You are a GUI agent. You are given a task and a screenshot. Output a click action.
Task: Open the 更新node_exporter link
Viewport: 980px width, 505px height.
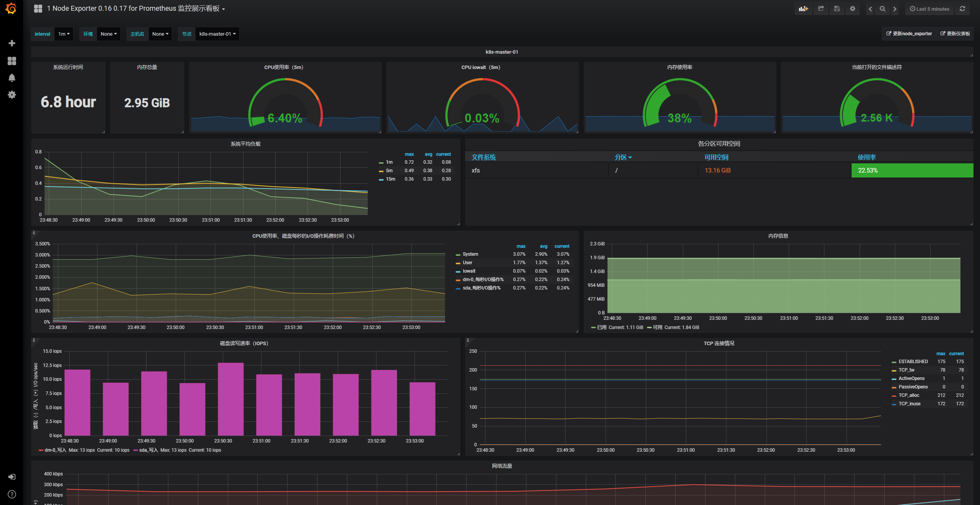coord(909,34)
